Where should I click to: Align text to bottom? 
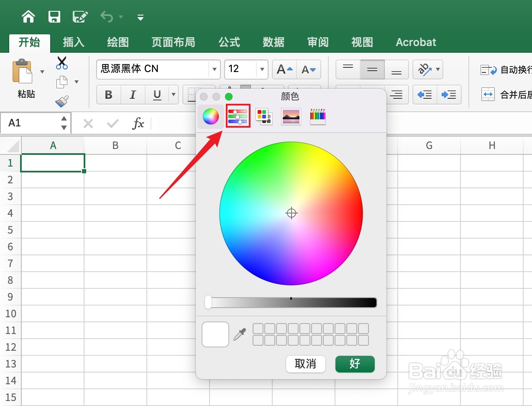pyautogui.click(x=396, y=69)
